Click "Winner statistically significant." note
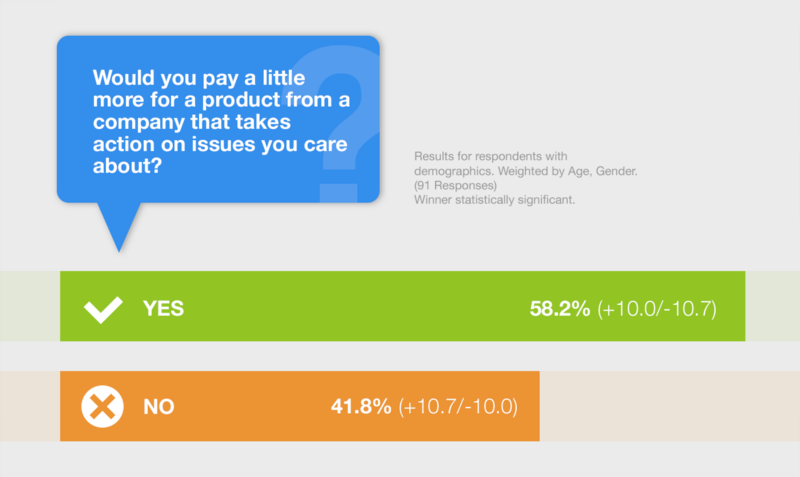Viewport: 800px width, 477px height. click(494, 199)
